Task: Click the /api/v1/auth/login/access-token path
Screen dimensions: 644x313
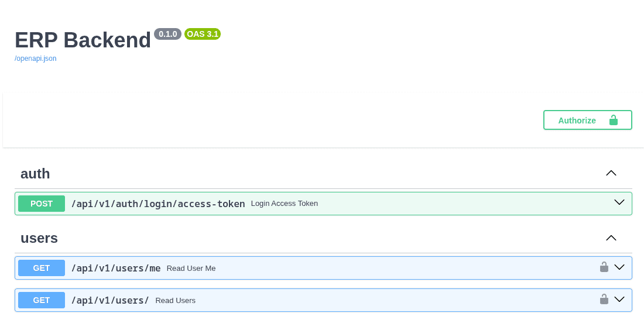Action: 158,204
